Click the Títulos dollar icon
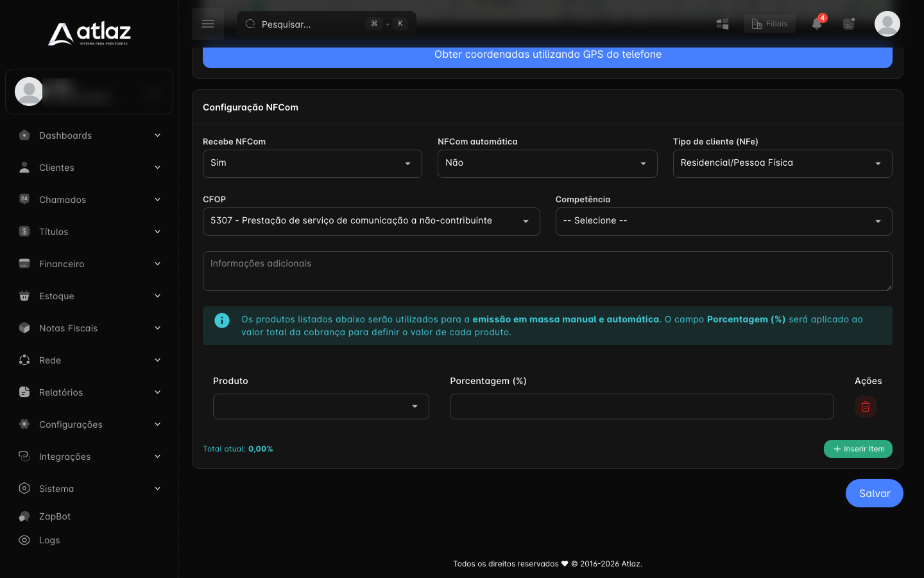The width and height of the screenshot is (924, 578). pyautogui.click(x=24, y=231)
